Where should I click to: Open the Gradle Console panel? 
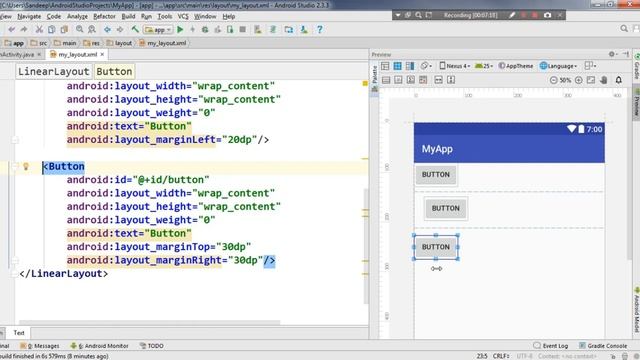603,346
